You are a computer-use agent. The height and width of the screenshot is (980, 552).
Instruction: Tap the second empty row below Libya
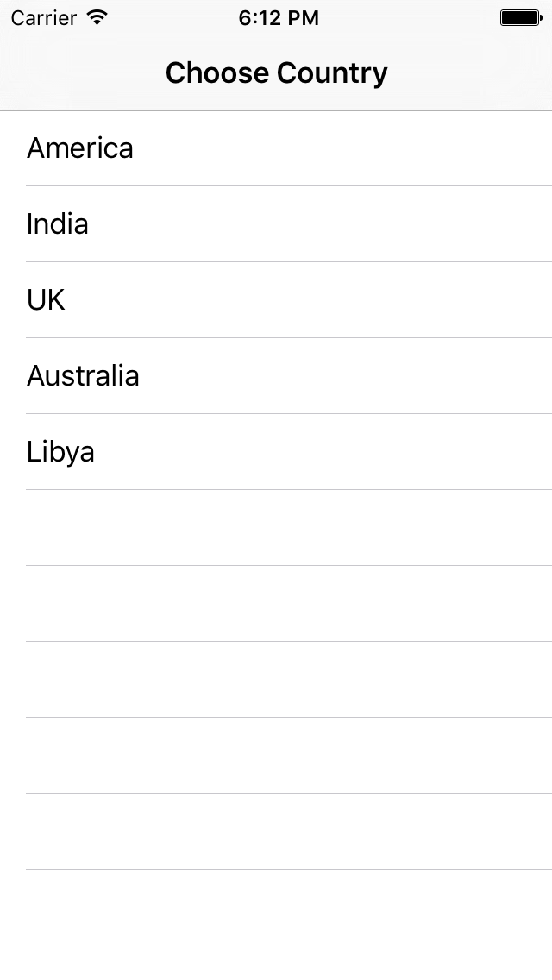click(276, 603)
